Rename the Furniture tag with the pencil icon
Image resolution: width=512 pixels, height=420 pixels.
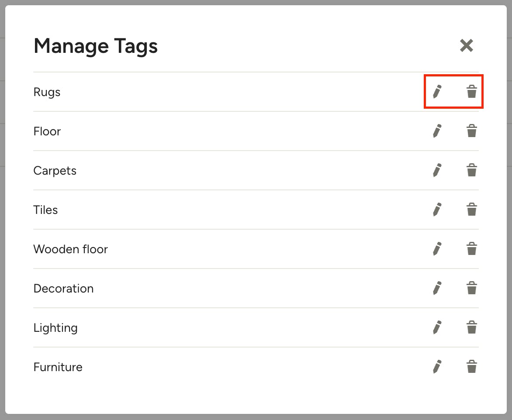click(x=437, y=366)
